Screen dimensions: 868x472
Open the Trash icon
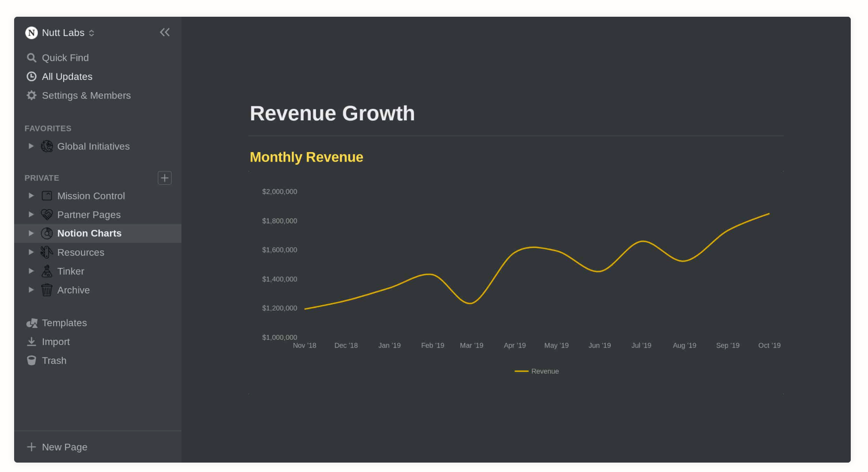32,361
